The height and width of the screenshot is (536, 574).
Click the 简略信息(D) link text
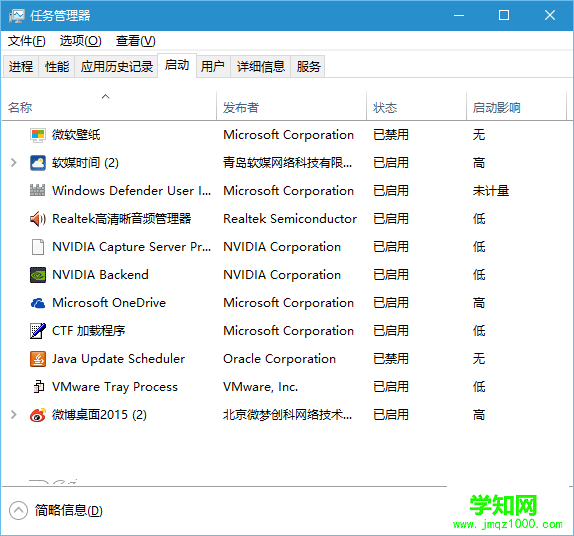click(68, 510)
